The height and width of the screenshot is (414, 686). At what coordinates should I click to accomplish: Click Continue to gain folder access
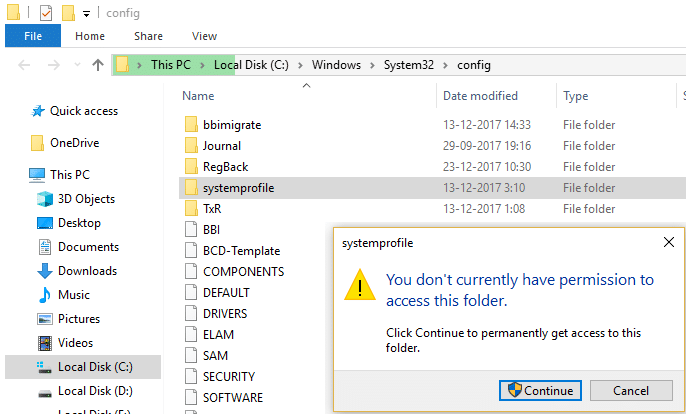point(540,390)
